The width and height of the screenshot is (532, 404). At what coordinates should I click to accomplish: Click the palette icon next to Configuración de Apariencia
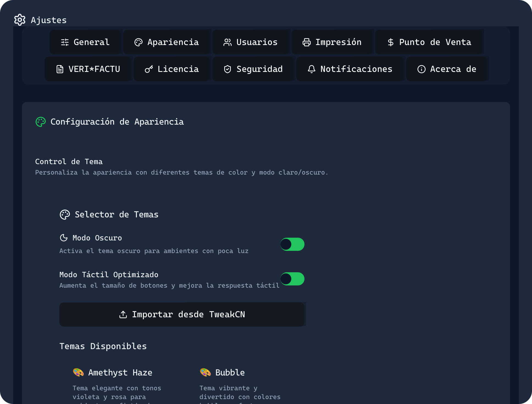(41, 122)
